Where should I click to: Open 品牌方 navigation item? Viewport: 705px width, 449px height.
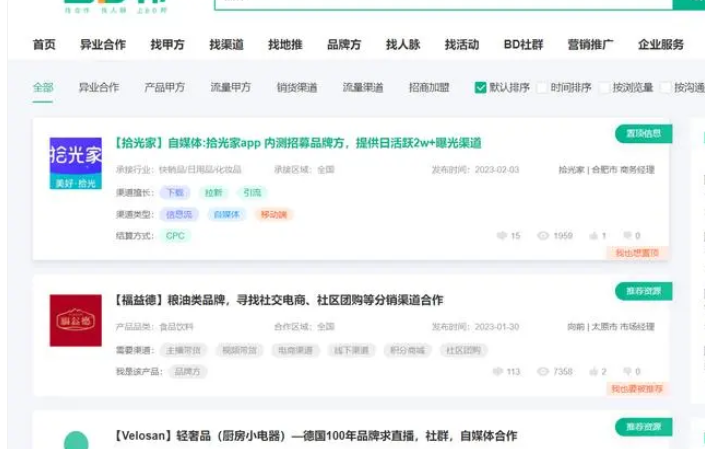pyautogui.click(x=344, y=44)
